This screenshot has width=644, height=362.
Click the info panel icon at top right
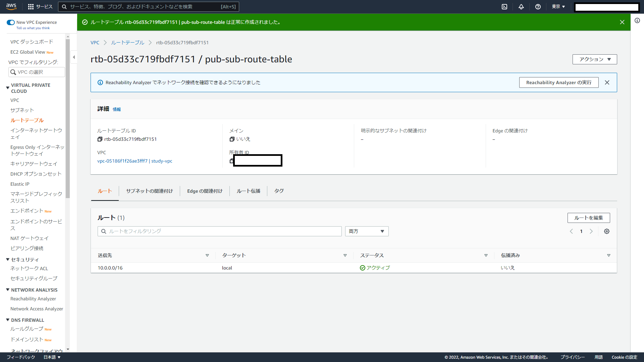[x=637, y=20]
